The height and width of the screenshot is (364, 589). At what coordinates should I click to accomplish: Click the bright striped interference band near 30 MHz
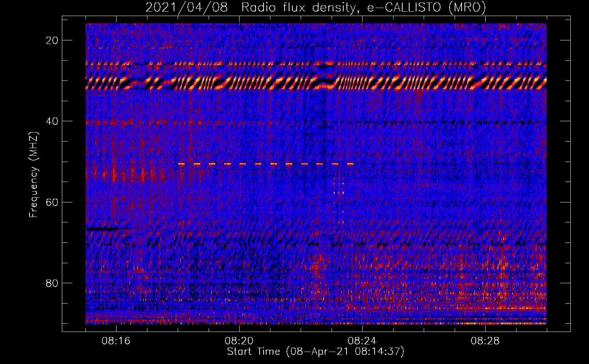[x=316, y=83]
